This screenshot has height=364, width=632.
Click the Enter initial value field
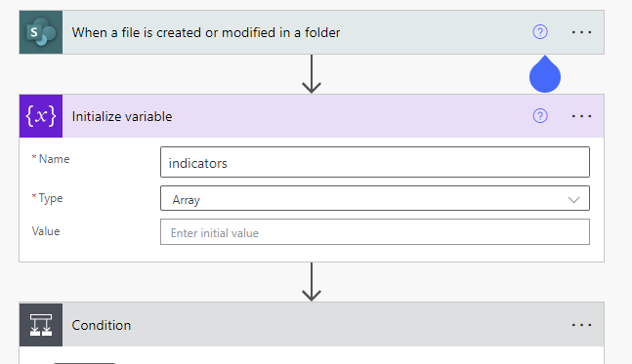click(x=375, y=232)
